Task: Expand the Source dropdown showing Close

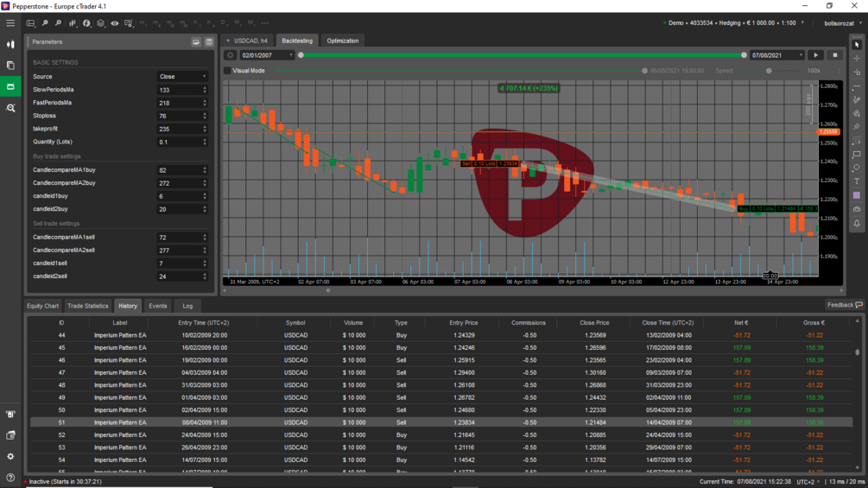Action: pyautogui.click(x=182, y=77)
